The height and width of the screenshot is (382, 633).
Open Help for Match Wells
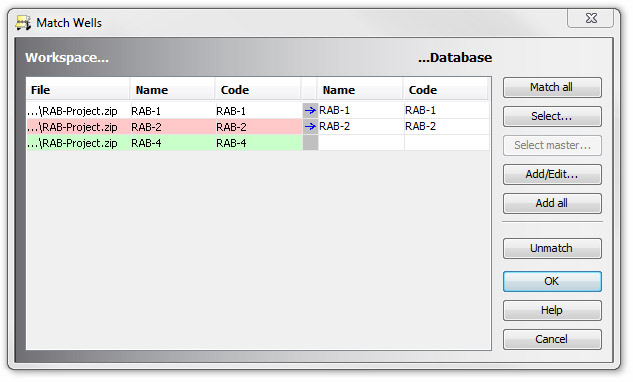click(552, 311)
